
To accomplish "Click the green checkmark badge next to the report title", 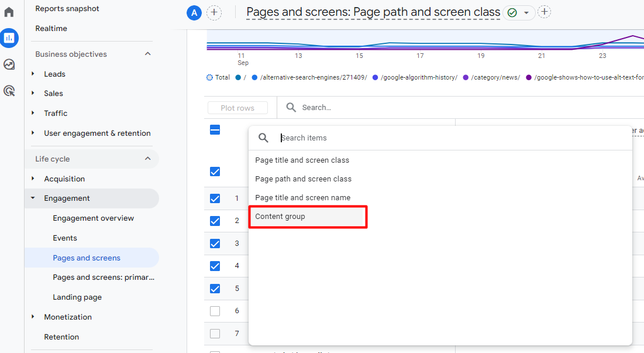I will [x=512, y=12].
